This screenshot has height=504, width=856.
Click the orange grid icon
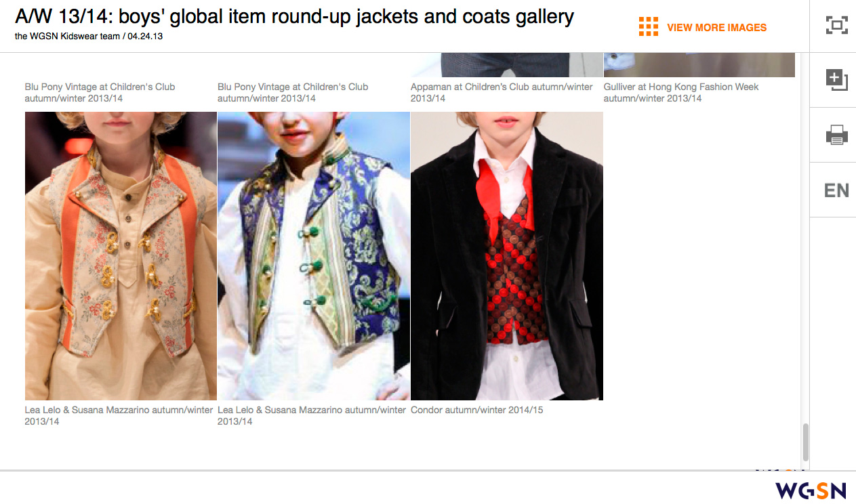(649, 26)
